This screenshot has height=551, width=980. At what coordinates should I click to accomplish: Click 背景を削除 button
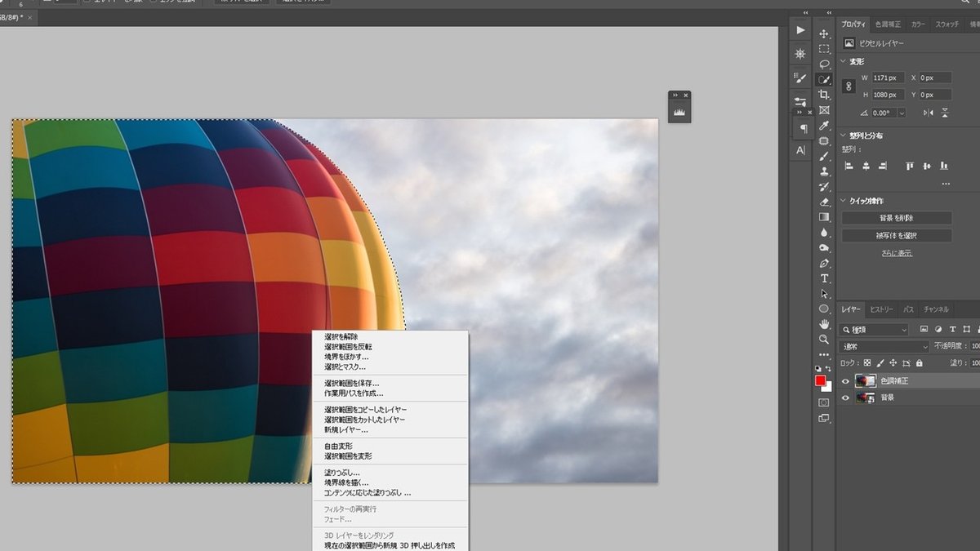pos(897,218)
